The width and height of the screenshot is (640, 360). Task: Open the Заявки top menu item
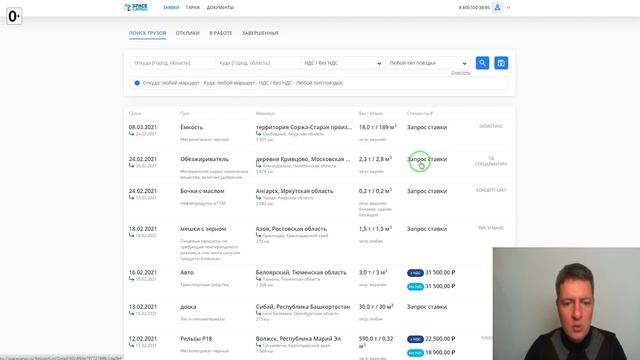click(171, 7)
